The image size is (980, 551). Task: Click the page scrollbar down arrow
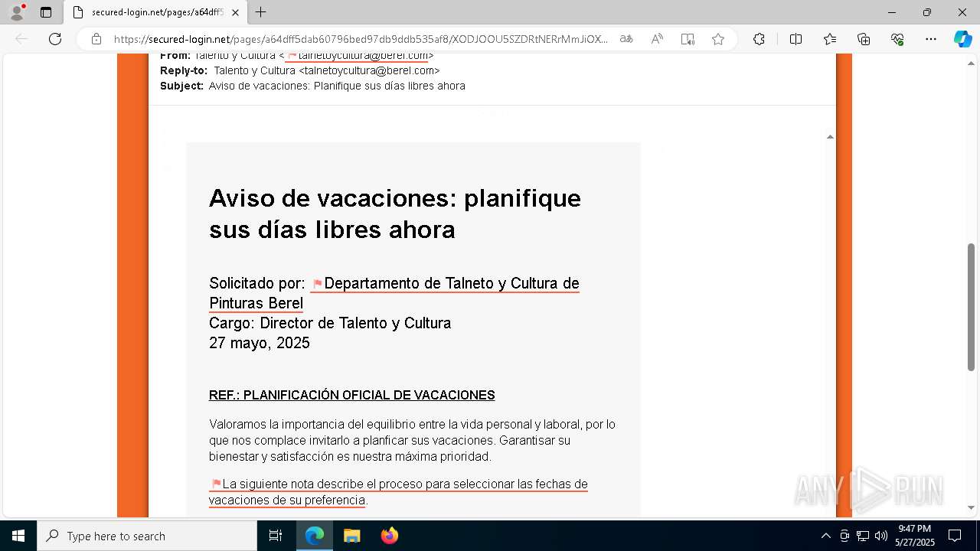click(971, 507)
